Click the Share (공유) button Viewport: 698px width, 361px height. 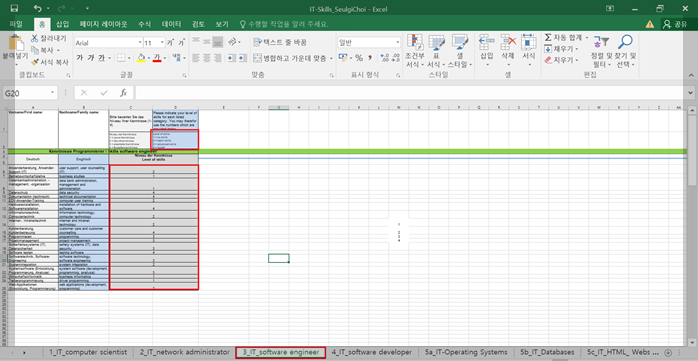point(674,24)
